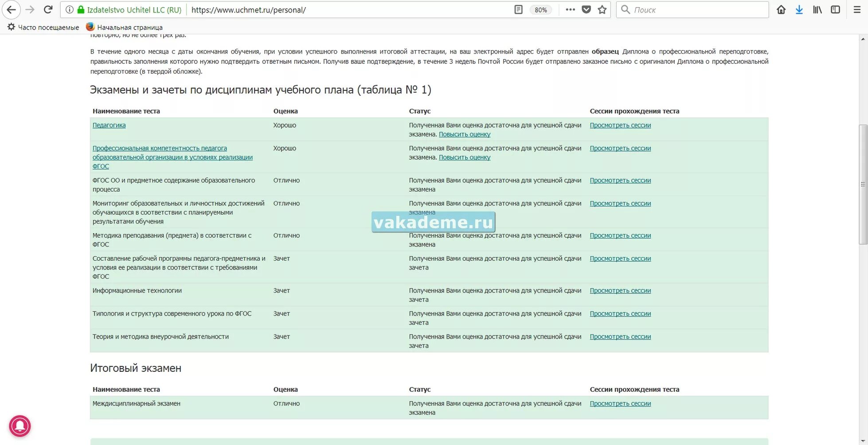This screenshot has width=868, height=445.
Task: View sessions for Теория и методика внеурочной деятельности
Action: (x=620, y=337)
